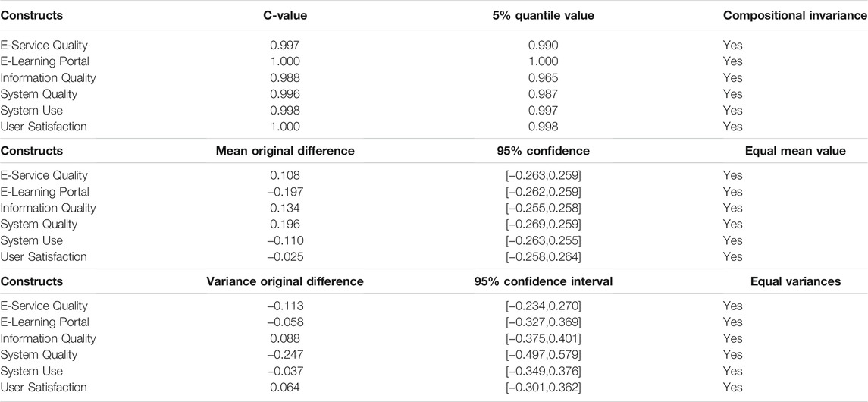Select User Satisfaction variance difference 0.064
The image size is (868, 402).
(284, 387)
